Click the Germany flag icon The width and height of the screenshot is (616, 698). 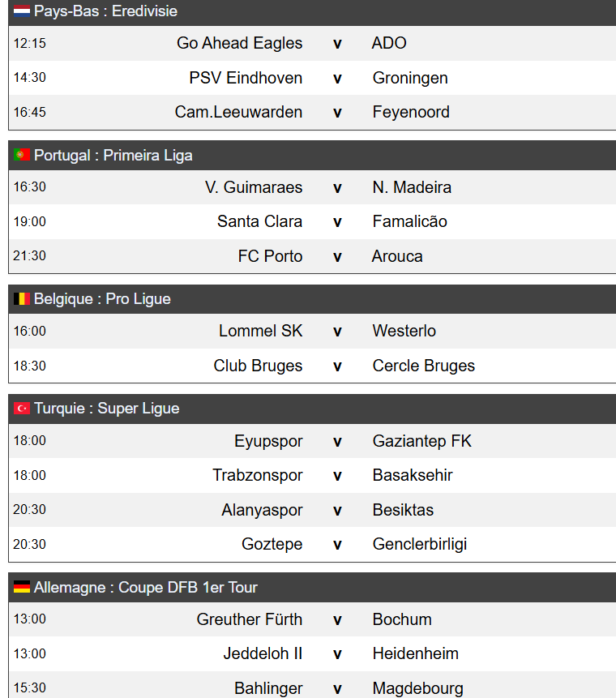click(x=22, y=587)
